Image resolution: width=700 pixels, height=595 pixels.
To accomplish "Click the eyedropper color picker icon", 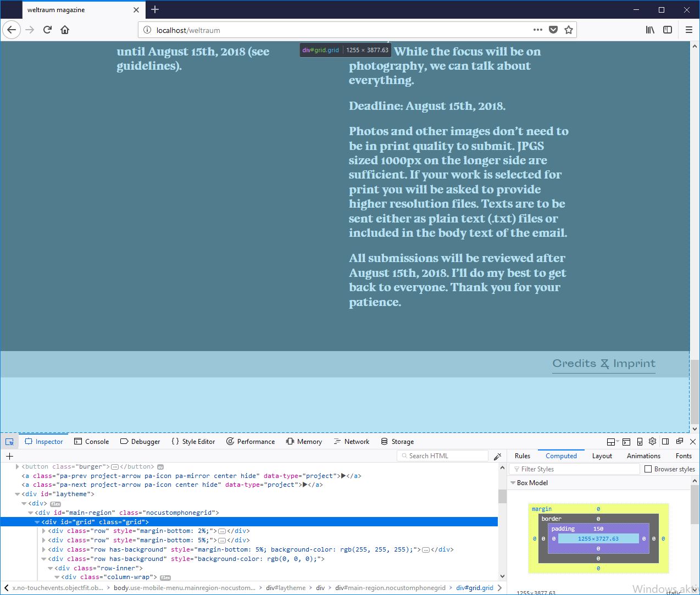I will click(497, 456).
